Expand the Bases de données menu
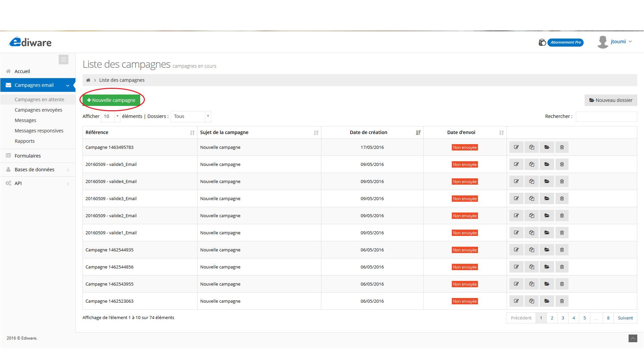This screenshot has height=362, width=644. click(x=38, y=170)
